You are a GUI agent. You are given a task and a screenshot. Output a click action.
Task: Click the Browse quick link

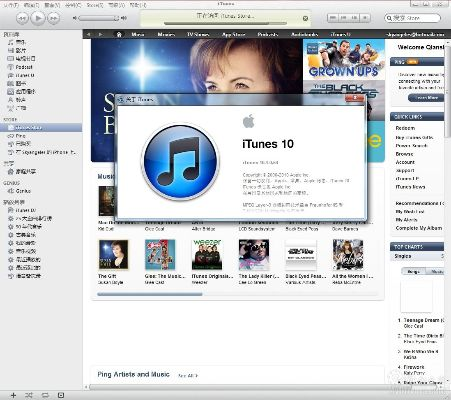click(404, 154)
